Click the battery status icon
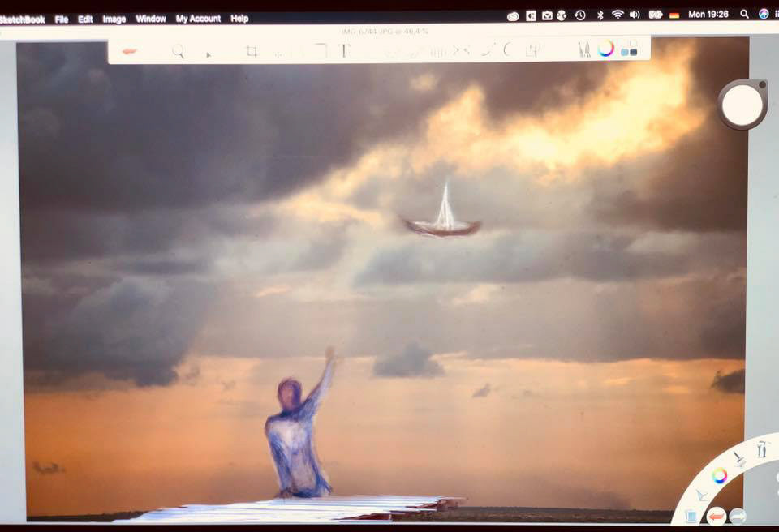This screenshot has height=532, width=779. (x=656, y=15)
